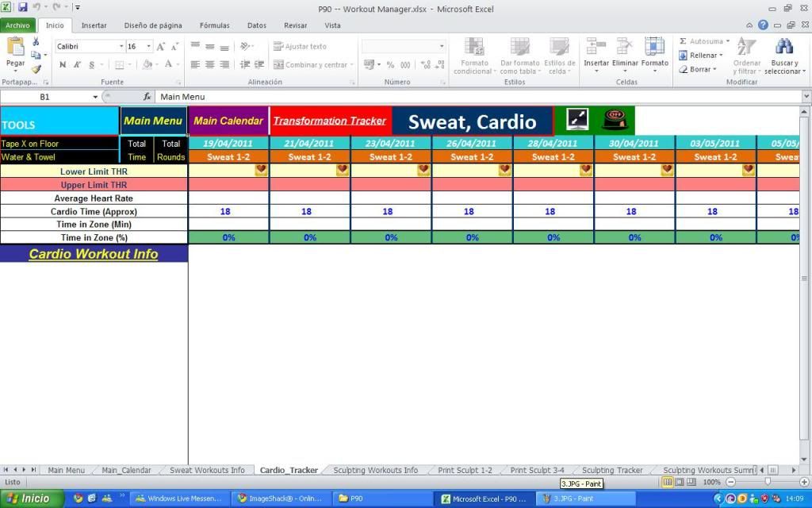Align text left in Alineación group
This screenshot has height=508, width=812.
coord(195,65)
